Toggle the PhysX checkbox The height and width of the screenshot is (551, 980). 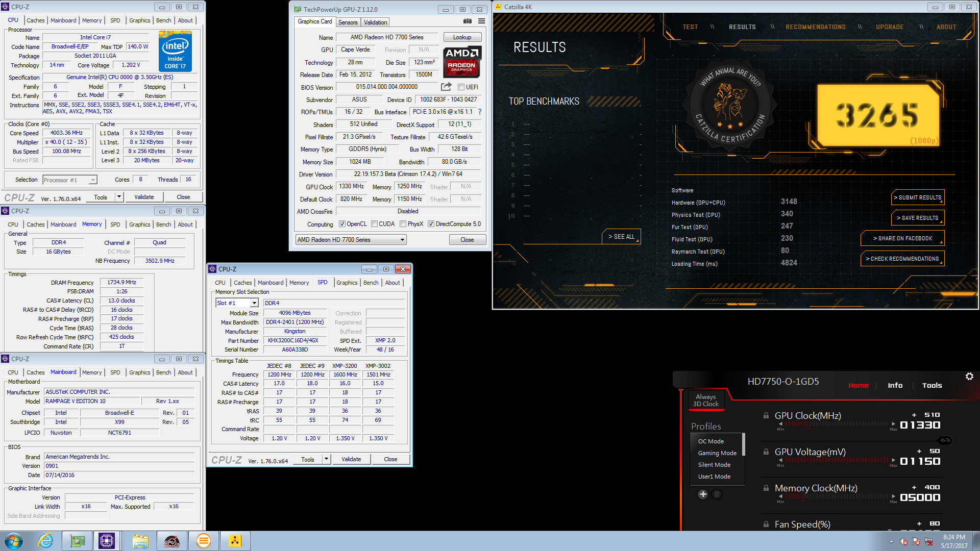[x=403, y=224]
